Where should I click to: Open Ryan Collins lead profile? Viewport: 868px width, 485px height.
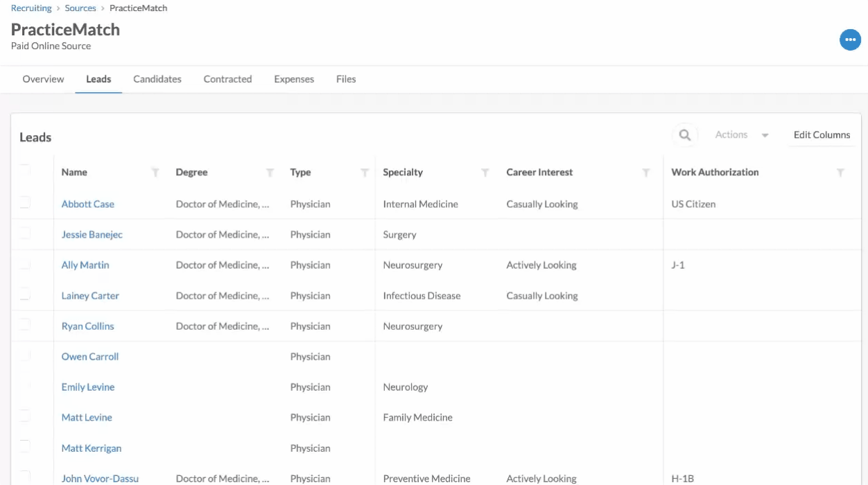click(x=87, y=326)
